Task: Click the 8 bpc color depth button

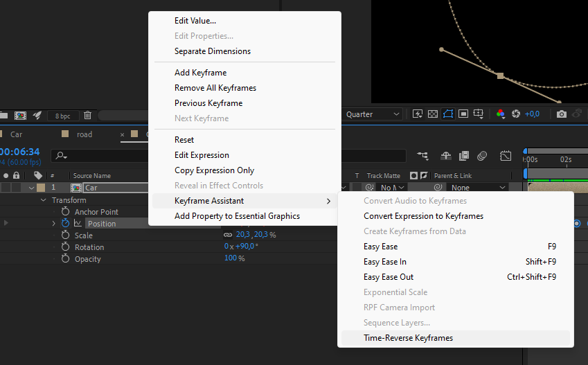Action: [62, 116]
